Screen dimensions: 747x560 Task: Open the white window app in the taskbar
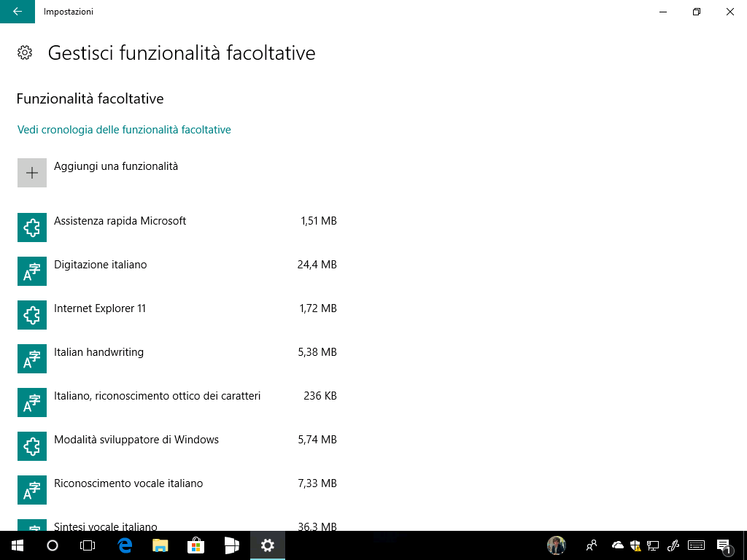tap(231, 545)
